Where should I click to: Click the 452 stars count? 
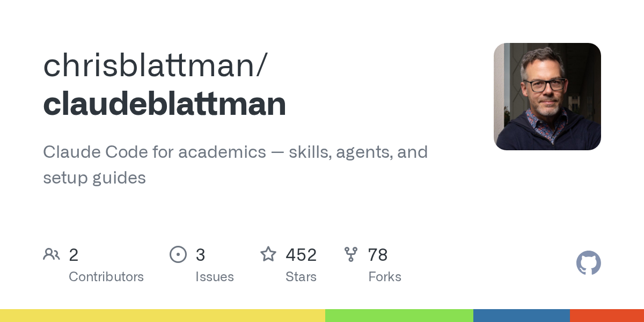(301, 255)
